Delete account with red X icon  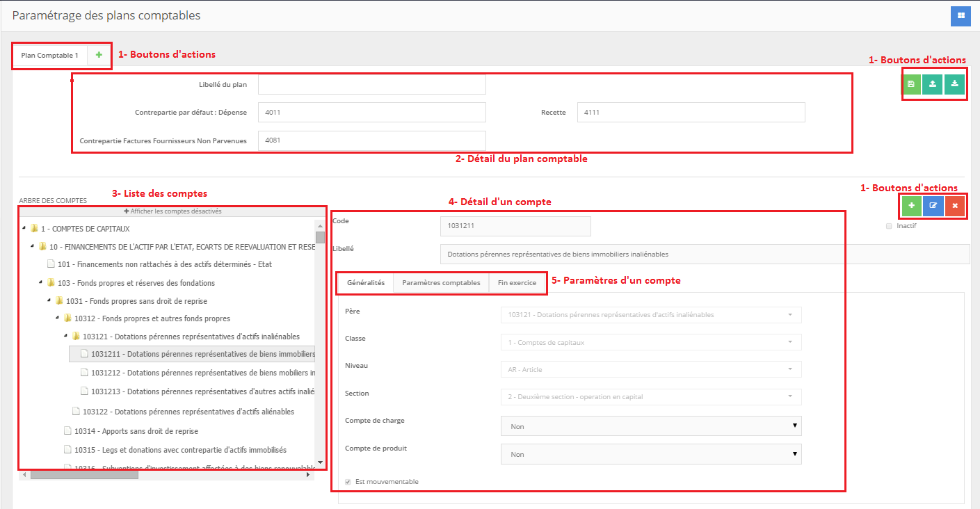tap(955, 206)
